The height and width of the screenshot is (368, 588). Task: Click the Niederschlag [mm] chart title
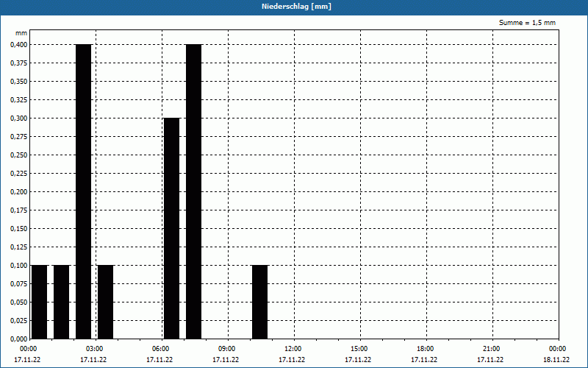pos(296,7)
